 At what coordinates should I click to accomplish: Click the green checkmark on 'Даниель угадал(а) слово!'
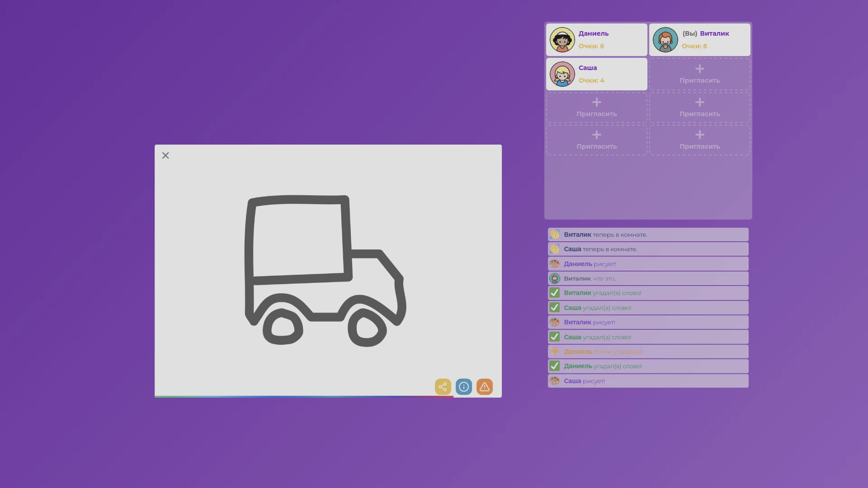(x=555, y=366)
